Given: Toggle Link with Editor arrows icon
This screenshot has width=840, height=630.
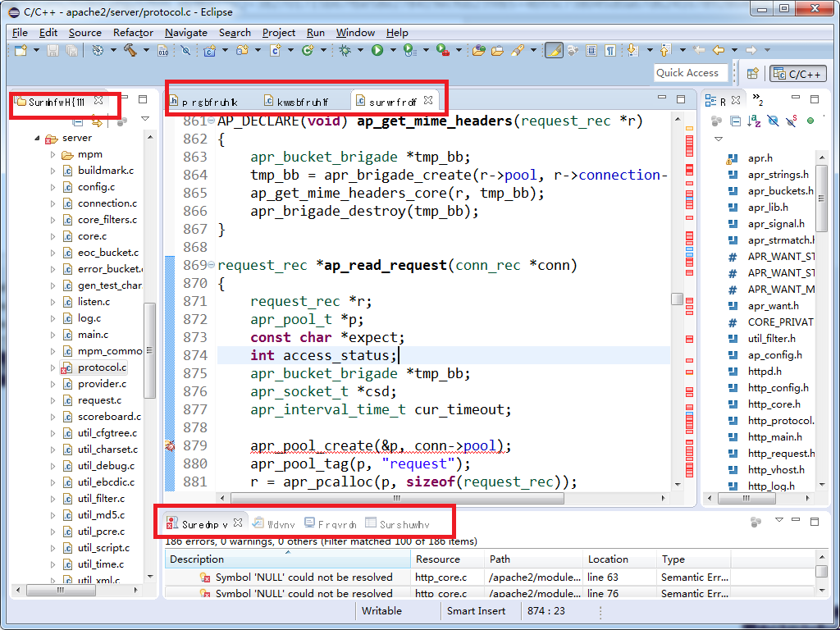Looking at the screenshot, I should coord(97,122).
